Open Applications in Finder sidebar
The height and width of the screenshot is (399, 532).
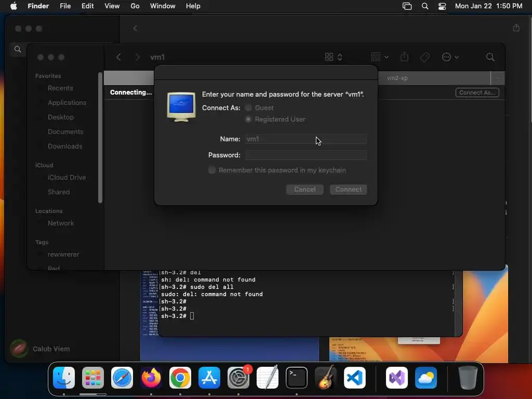67,102
